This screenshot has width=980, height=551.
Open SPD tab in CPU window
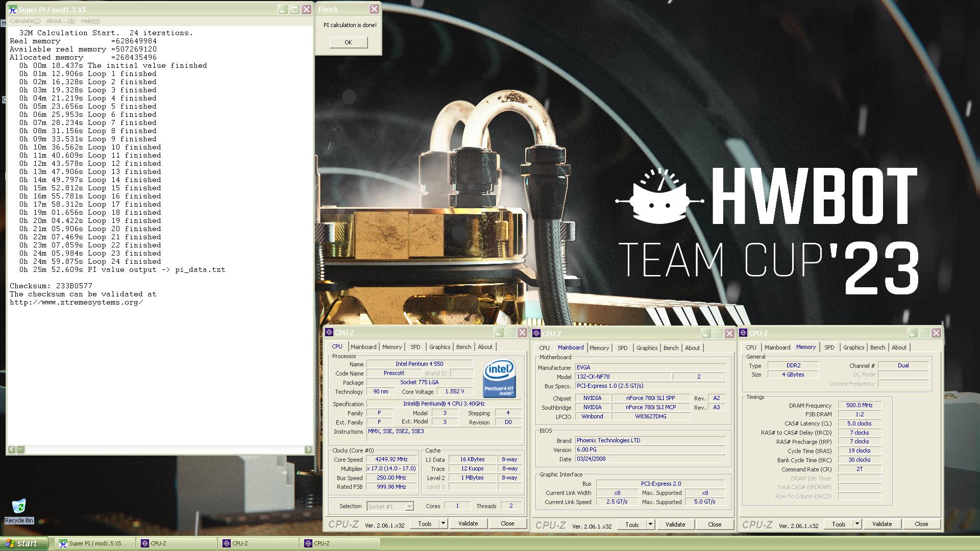(415, 347)
